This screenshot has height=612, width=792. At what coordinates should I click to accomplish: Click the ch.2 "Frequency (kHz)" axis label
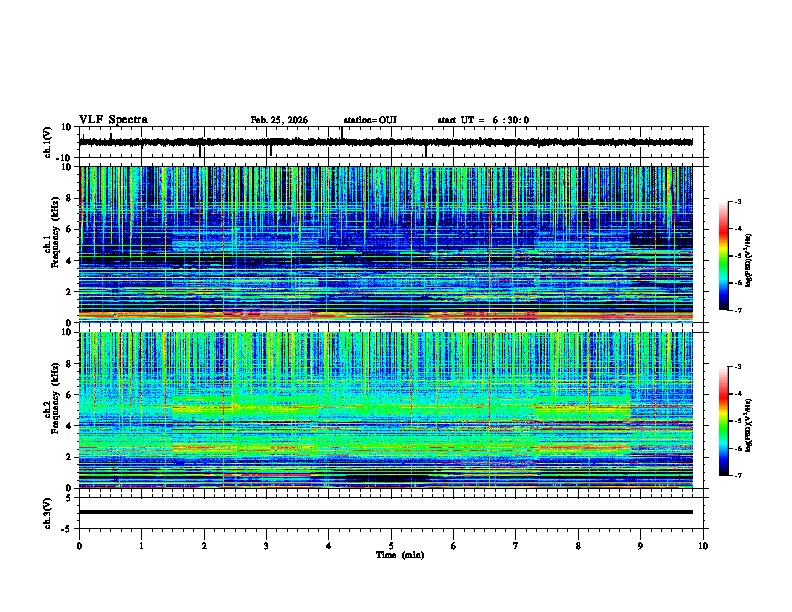pyautogui.click(x=56, y=398)
